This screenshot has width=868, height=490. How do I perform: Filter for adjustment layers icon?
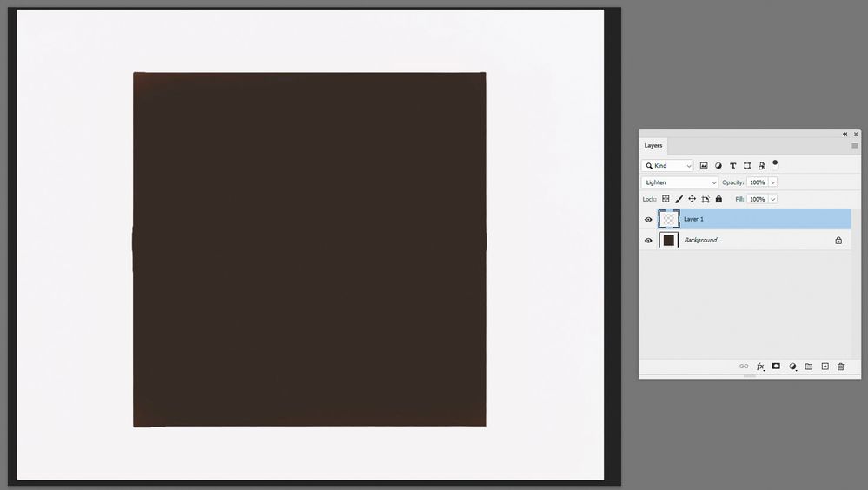coord(719,166)
